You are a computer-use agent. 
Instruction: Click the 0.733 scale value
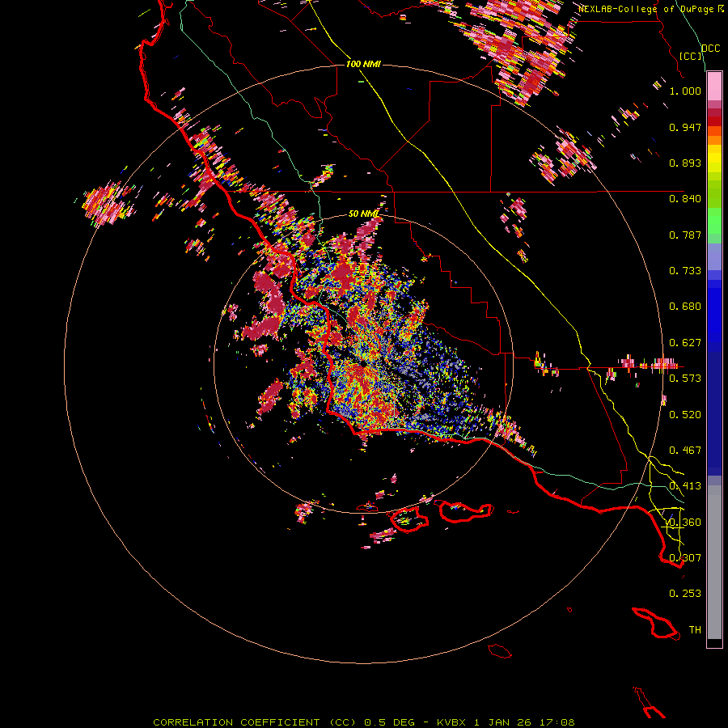(685, 271)
